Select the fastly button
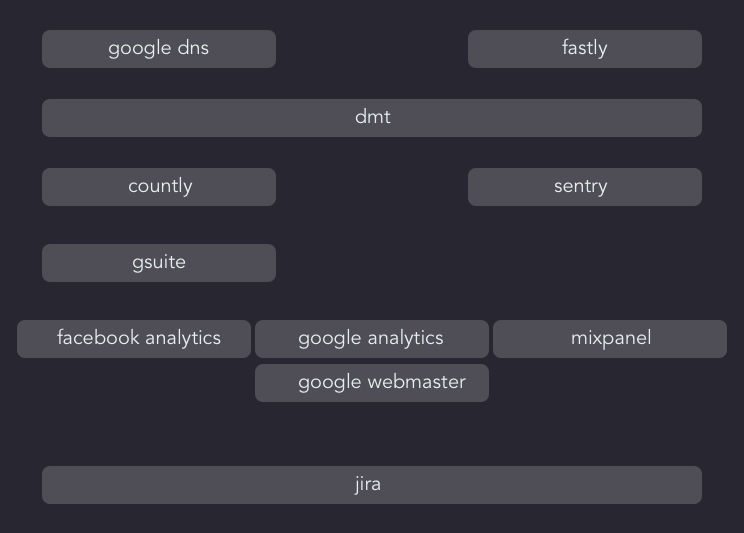The image size is (744, 533). point(585,49)
